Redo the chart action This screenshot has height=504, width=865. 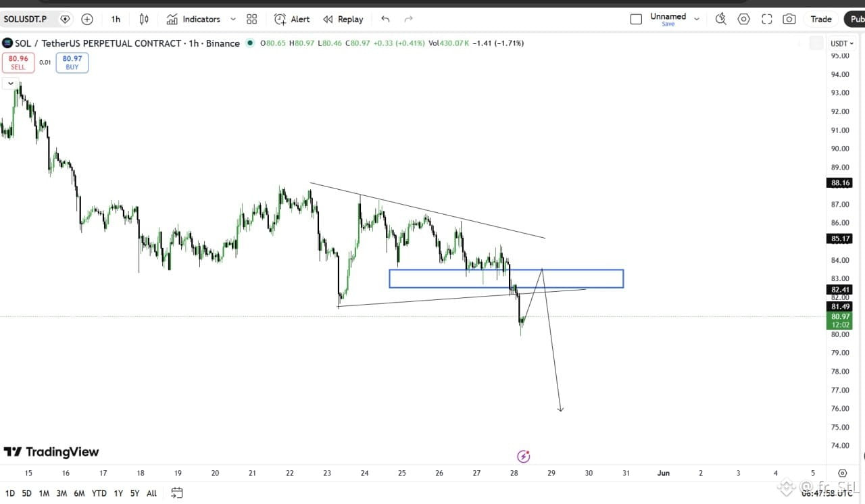point(408,19)
